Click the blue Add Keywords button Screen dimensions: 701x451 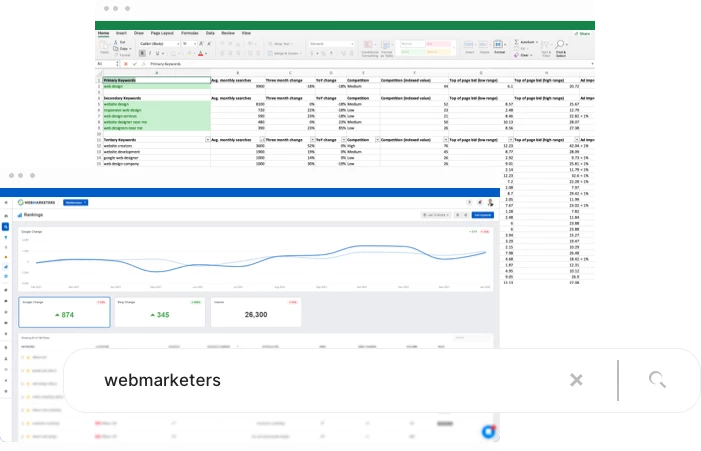pyautogui.click(x=483, y=215)
